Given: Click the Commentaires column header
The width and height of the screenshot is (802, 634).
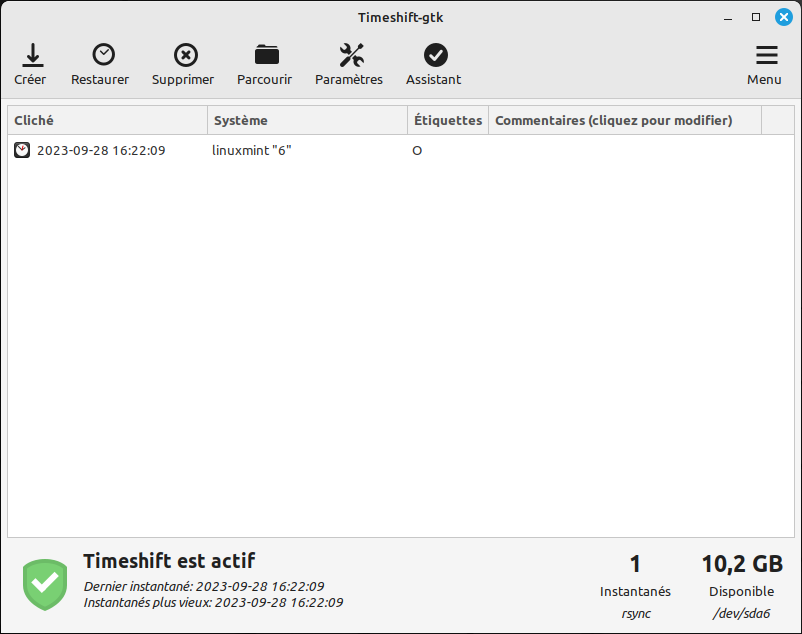Looking at the screenshot, I should pos(625,120).
